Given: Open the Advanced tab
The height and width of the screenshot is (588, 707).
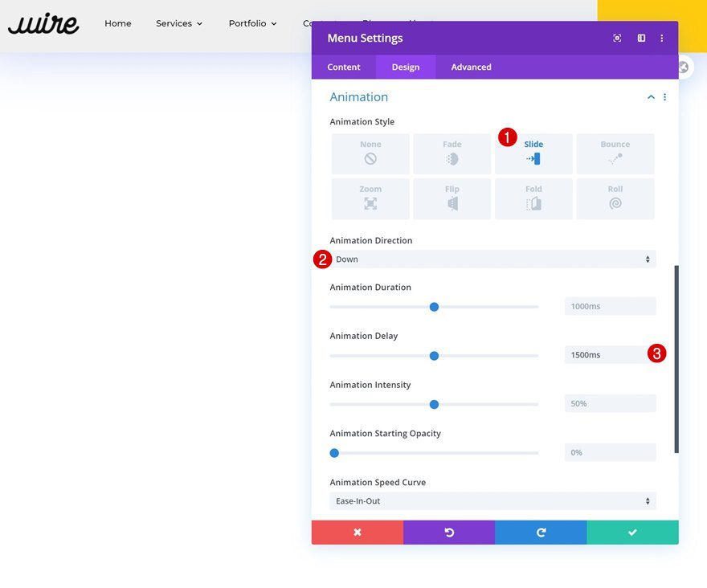Looking at the screenshot, I should pyautogui.click(x=471, y=67).
